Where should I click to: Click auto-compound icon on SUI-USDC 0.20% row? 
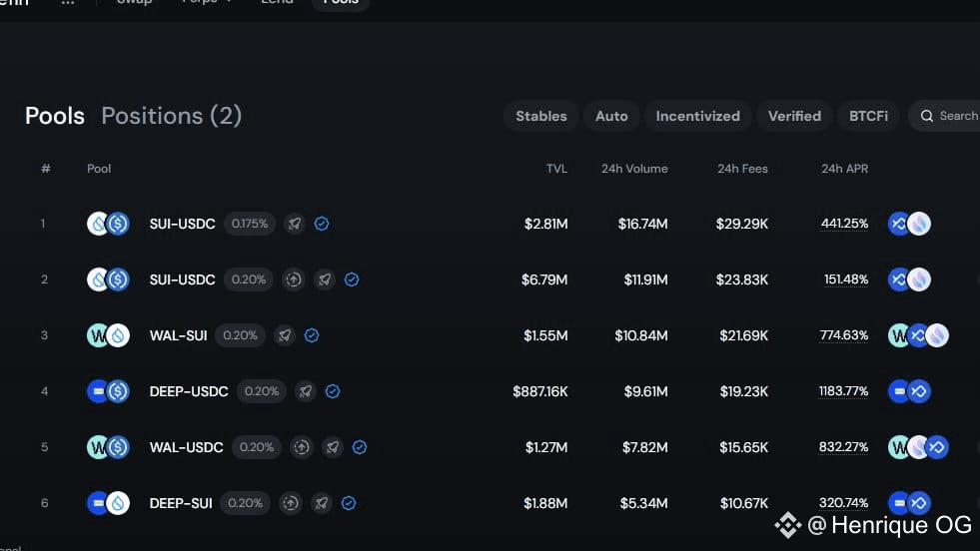pyautogui.click(x=293, y=279)
